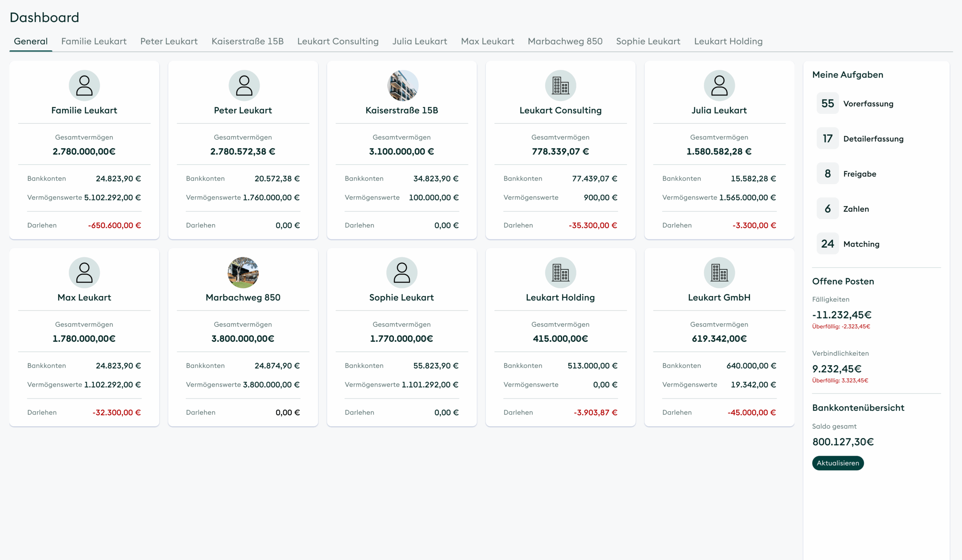Click the Leukart GmbH building icon
The image size is (962, 560).
(719, 272)
